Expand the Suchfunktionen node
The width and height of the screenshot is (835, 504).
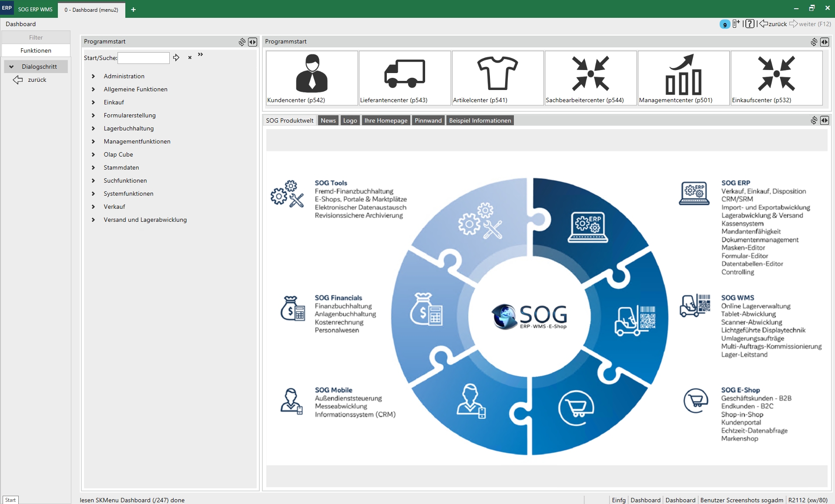(x=93, y=180)
